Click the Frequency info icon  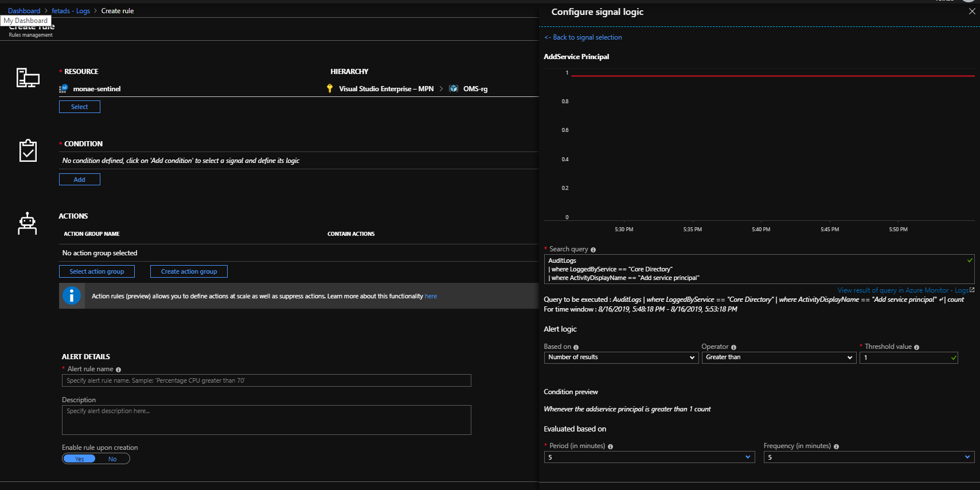pos(836,446)
